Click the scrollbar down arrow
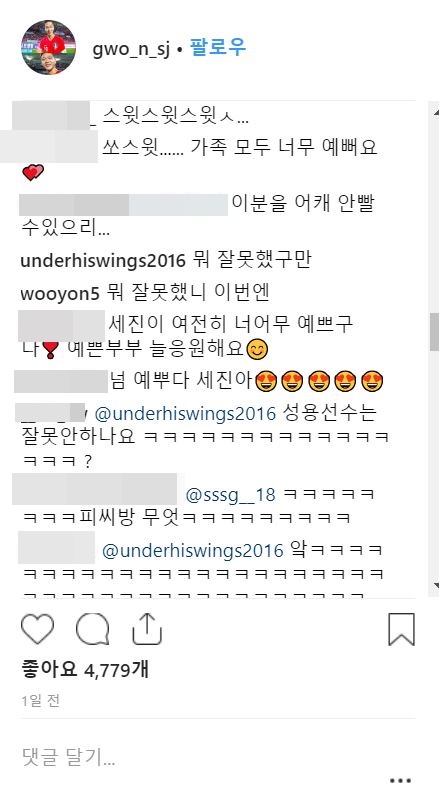Viewport: 439px width, 808px height. point(434,586)
